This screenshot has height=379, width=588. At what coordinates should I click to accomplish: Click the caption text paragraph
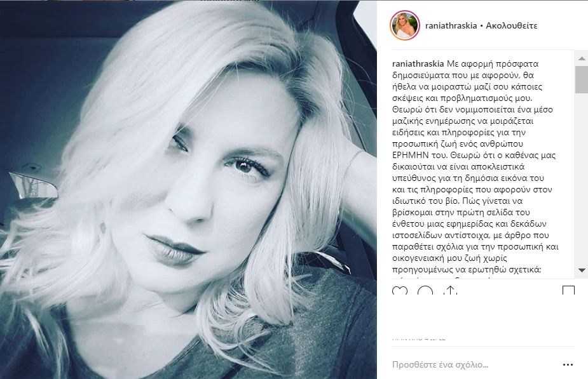click(475, 167)
